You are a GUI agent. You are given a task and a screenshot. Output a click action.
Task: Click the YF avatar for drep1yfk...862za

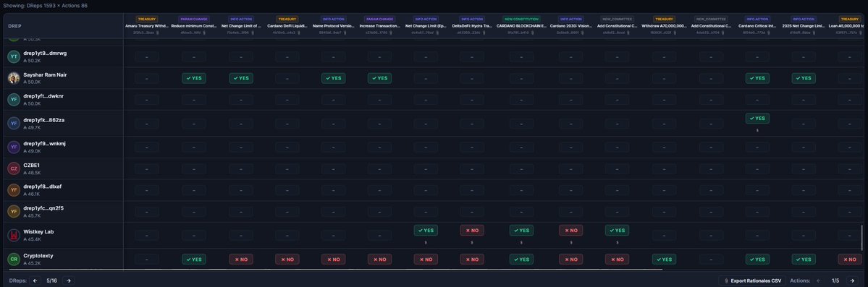click(x=14, y=124)
